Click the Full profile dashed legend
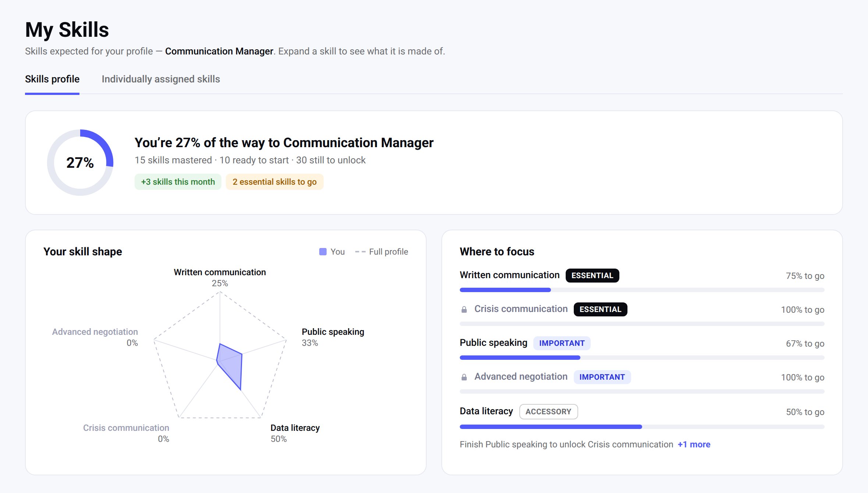 [x=382, y=252]
